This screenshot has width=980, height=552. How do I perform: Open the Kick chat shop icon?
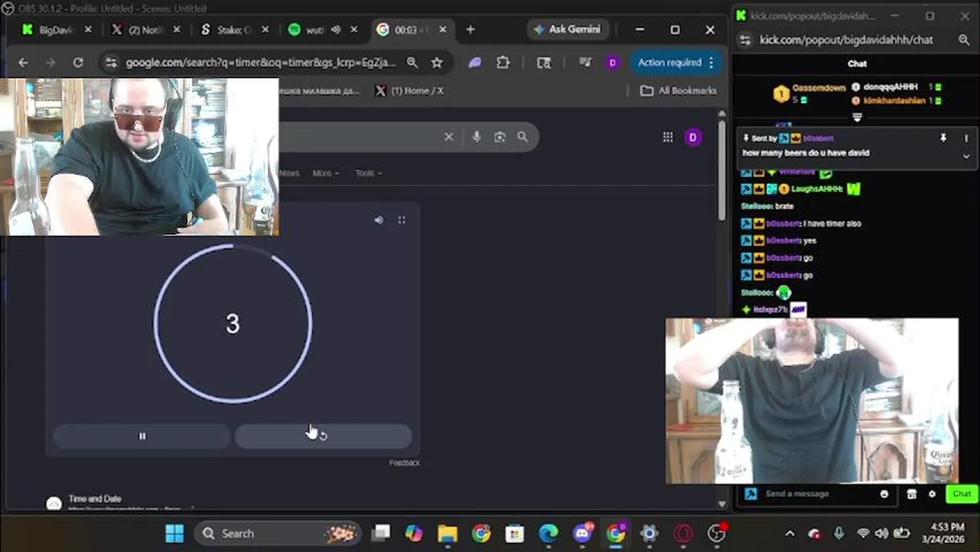coord(912,495)
